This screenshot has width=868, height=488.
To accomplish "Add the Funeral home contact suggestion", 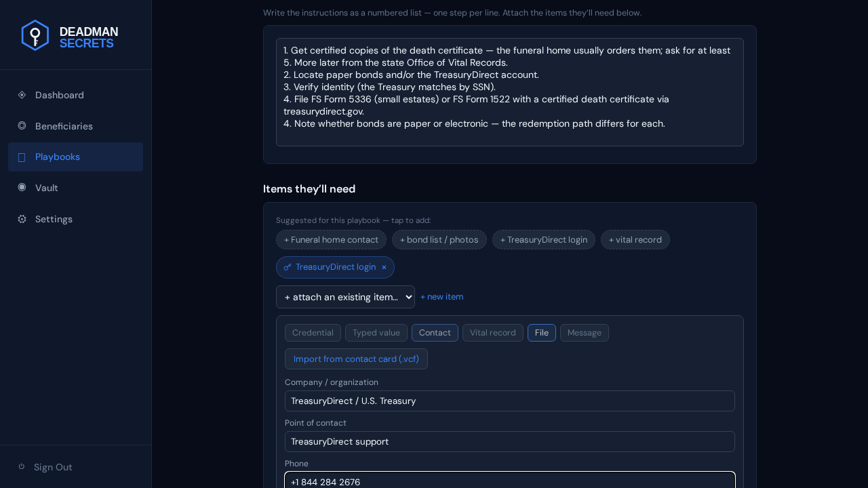I will pyautogui.click(x=331, y=239).
